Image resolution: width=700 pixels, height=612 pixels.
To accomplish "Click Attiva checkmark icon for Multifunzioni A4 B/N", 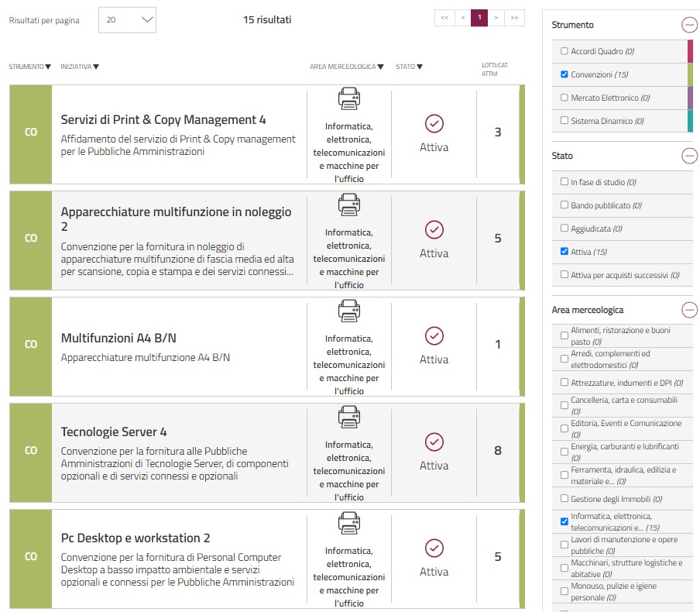I will [x=434, y=336].
